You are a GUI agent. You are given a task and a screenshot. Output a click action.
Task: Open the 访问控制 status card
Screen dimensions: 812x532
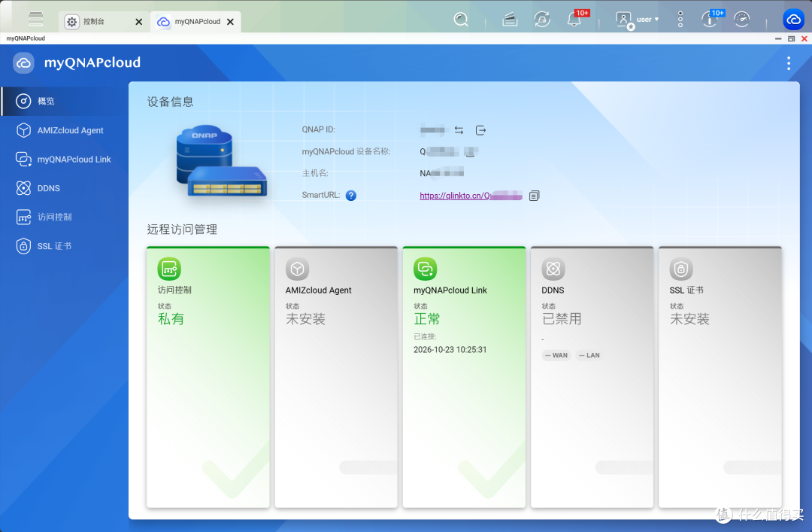tap(208, 377)
